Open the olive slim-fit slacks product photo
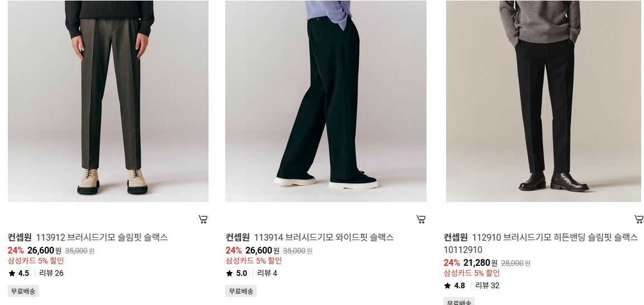Image resolution: width=644 pixels, height=305 pixels. coord(108,101)
